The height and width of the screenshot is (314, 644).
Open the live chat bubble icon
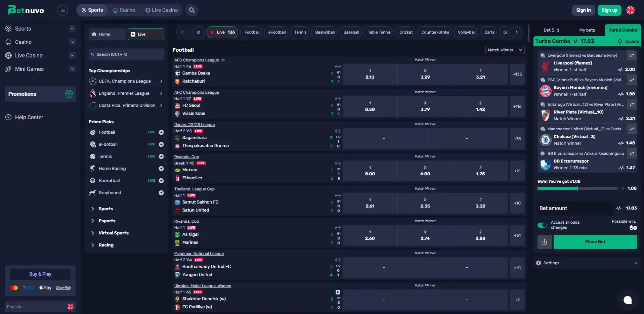pyautogui.click(x=628, y=300)
